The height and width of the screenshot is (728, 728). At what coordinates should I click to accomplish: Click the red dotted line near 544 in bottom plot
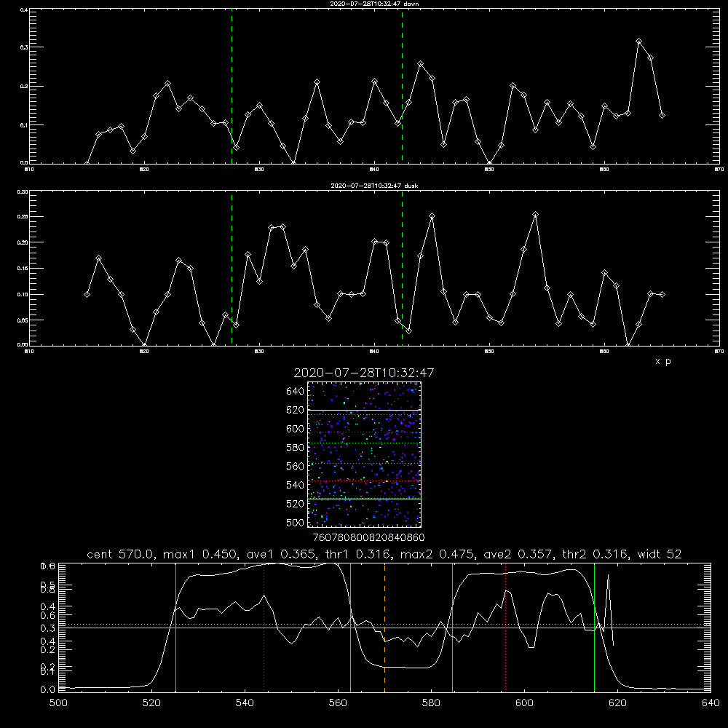click(264, 627)
